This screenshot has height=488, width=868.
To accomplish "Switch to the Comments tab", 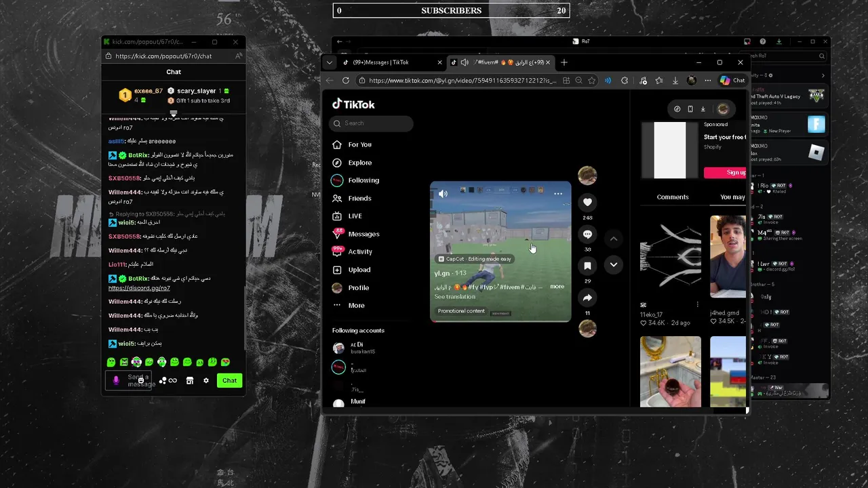I will (x=672, y=197).
